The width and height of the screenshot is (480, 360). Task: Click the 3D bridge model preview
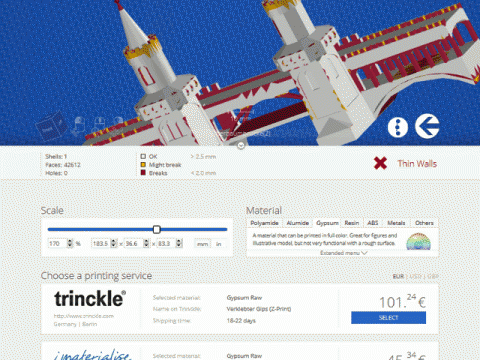240,72
